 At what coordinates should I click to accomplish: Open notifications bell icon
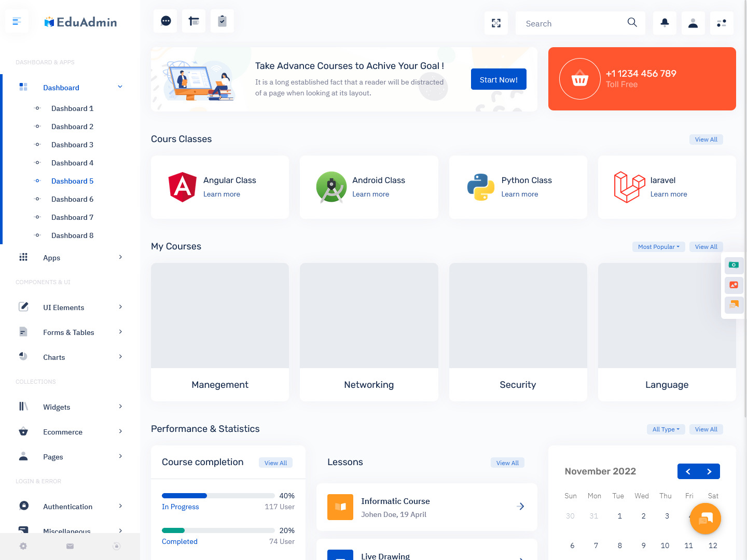point(665,23)
